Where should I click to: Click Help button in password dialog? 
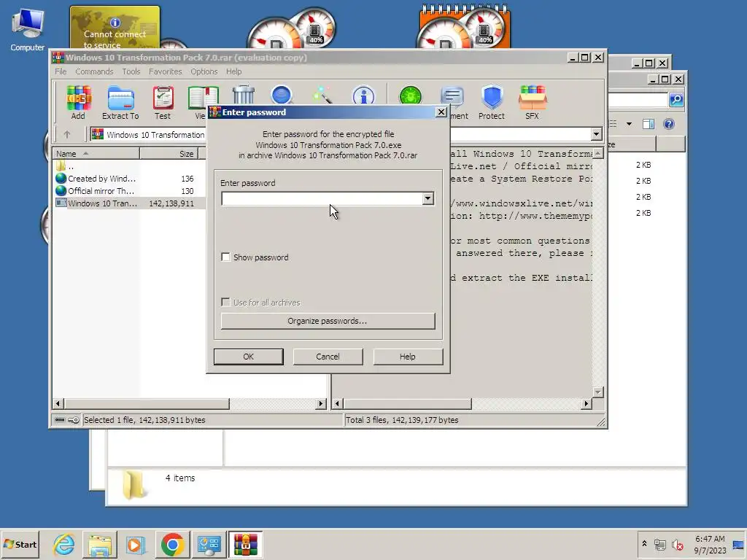(408, 357)
